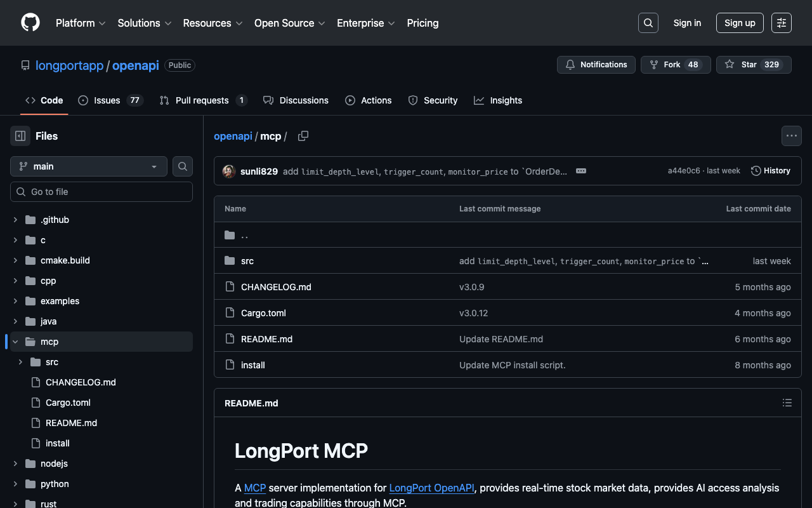Click the file tree search icon
The height and width of the screenshot is (508, 812).
183,166
